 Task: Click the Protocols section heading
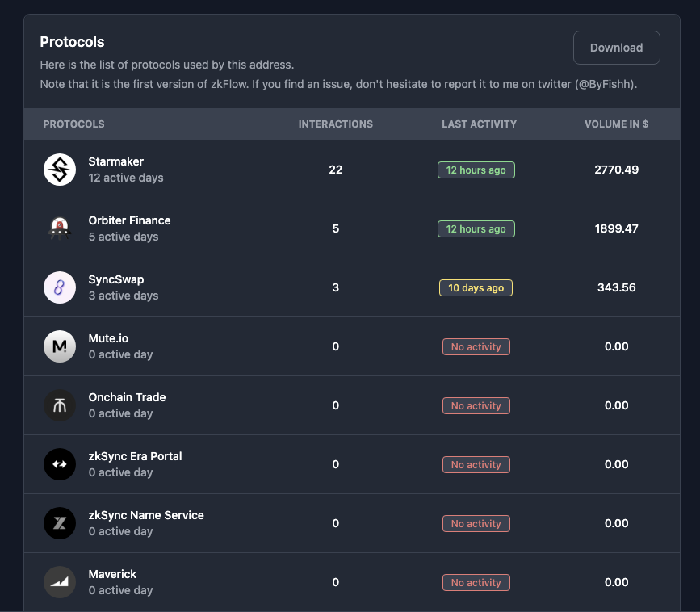pos(72,42)
